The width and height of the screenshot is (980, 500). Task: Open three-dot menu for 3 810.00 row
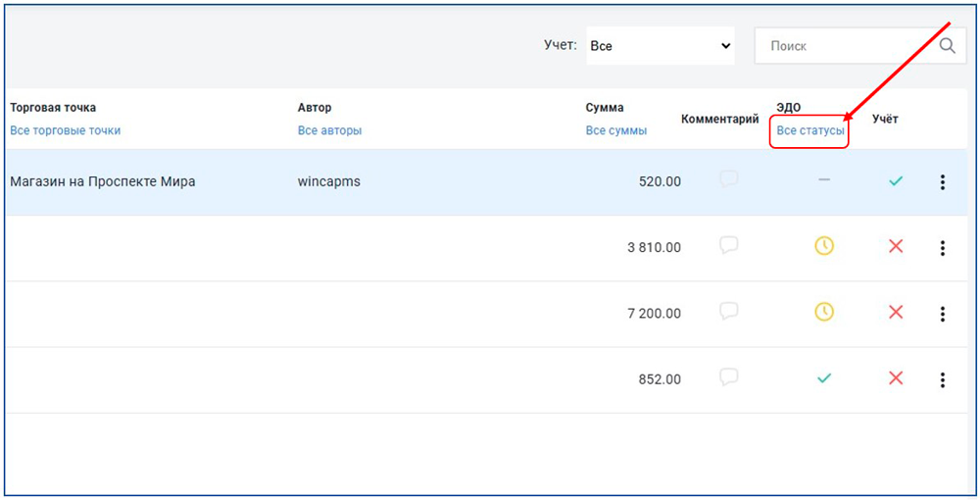click(943, 248)
